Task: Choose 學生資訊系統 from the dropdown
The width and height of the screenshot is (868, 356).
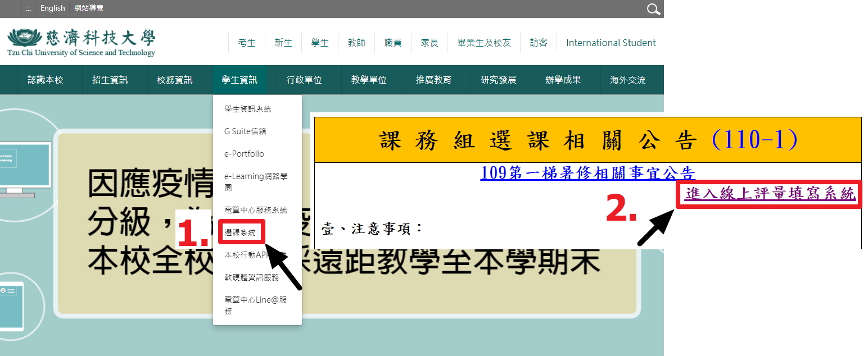Action: pyautogui.click(x=248, y=109)
